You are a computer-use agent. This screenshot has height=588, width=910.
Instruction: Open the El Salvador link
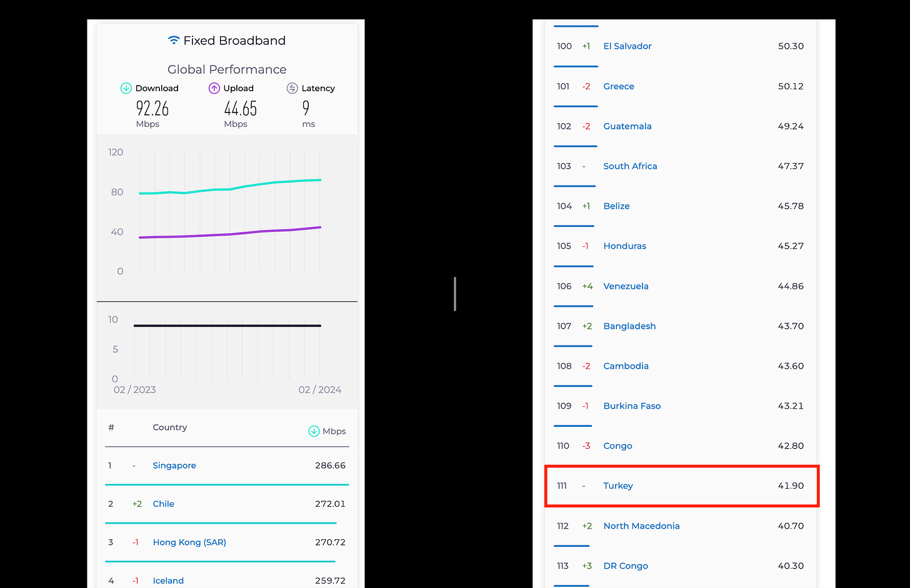[627, 46]
